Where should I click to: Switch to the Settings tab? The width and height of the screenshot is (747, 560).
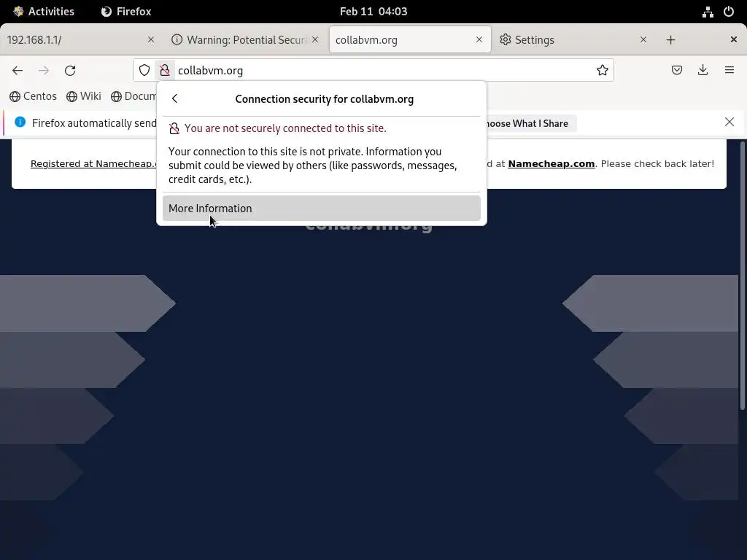(x=573, y=40)
